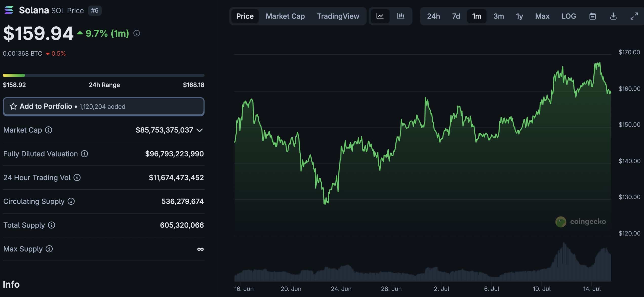Click the #6 rank badge
The image size is (644, 297).
95,11
